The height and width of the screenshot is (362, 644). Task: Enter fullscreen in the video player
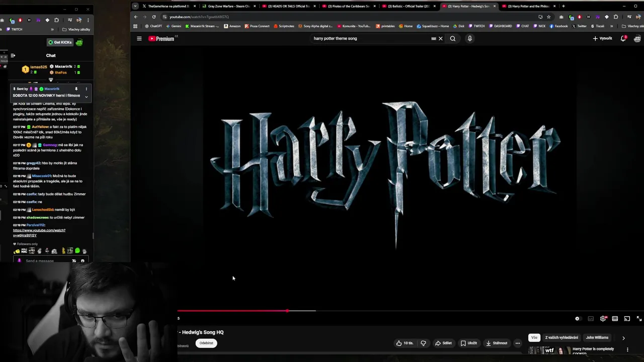coord(639,319)
